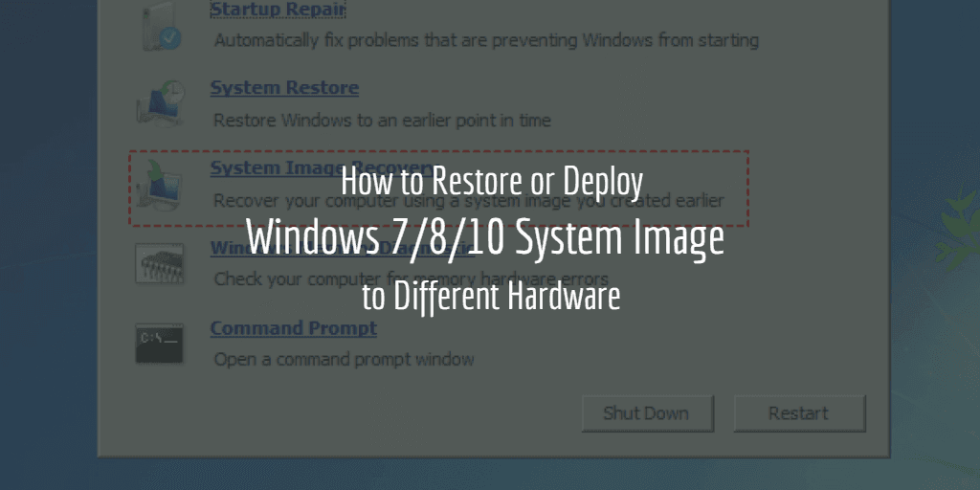The height and width of the screenshot is (490, 980).
Task: Click the Shut Down button
Action: 648,413
